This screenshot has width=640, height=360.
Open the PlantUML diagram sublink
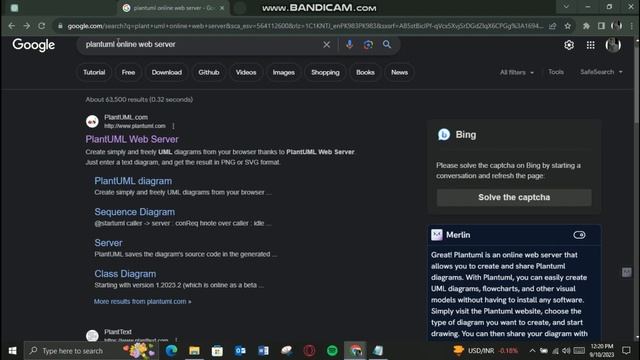tap(133, 181)
